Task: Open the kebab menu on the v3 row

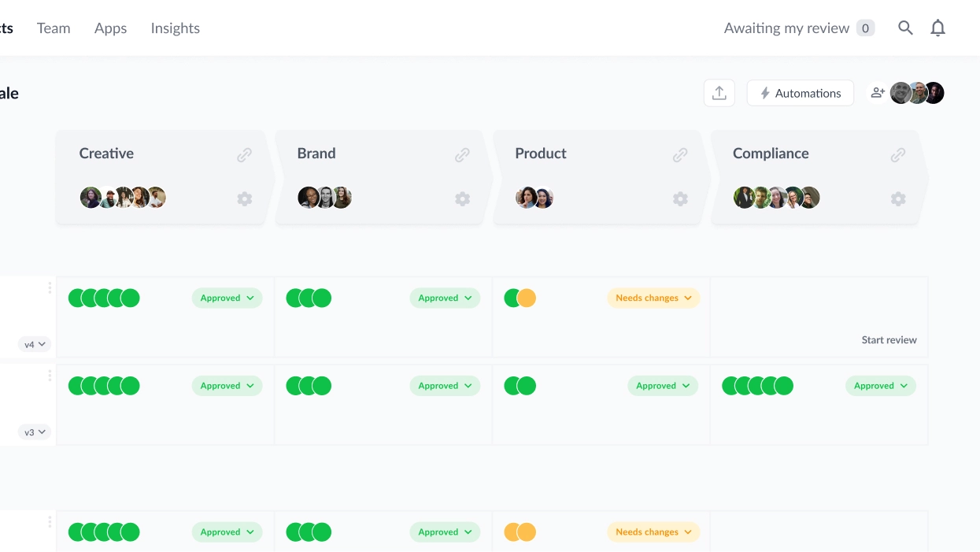Action: [x=50, y=375]
